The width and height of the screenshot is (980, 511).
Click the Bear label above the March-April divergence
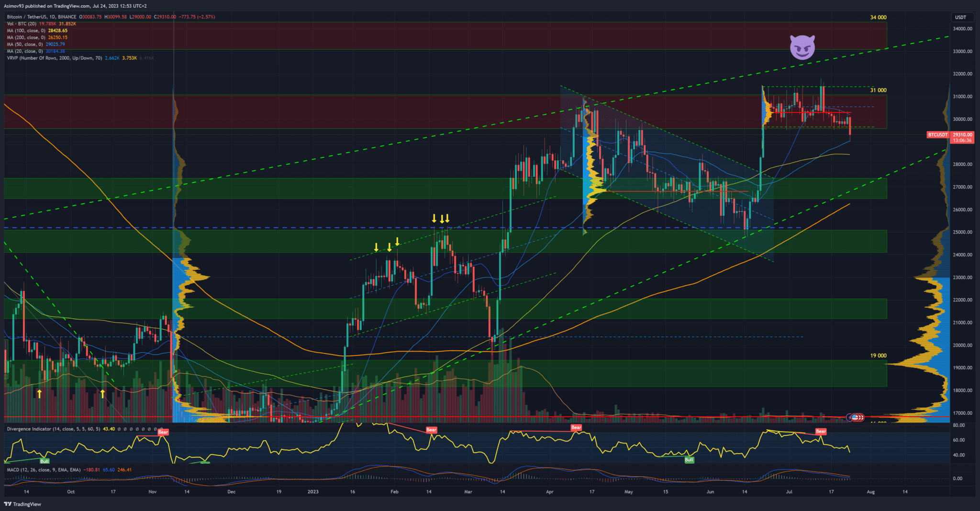[x=576, y=428]
